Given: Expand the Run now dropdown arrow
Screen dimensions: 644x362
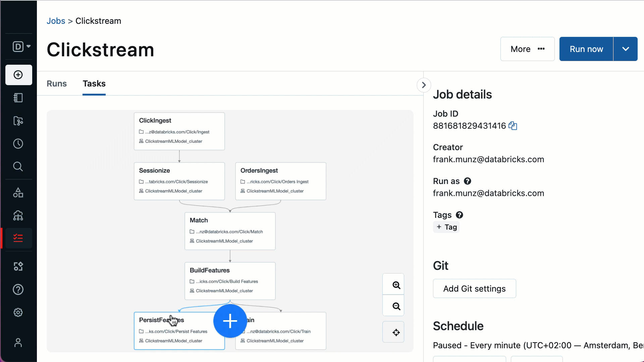Looking at the screenshot, I should point(626,49).
